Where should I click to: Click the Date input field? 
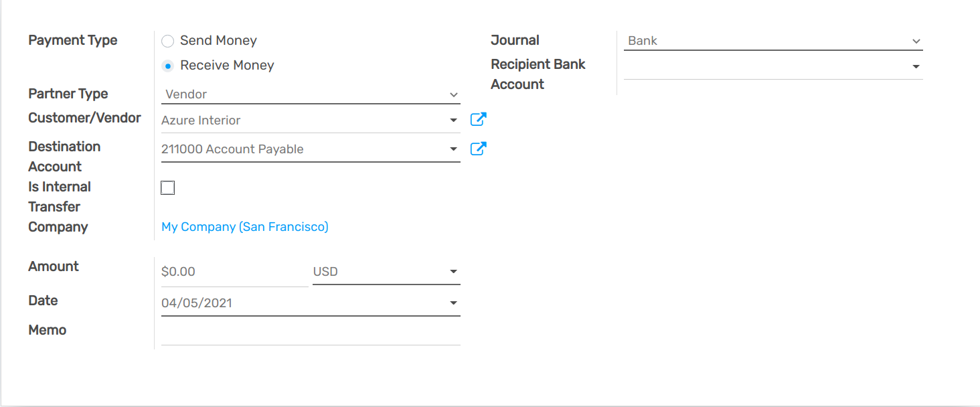281,303
